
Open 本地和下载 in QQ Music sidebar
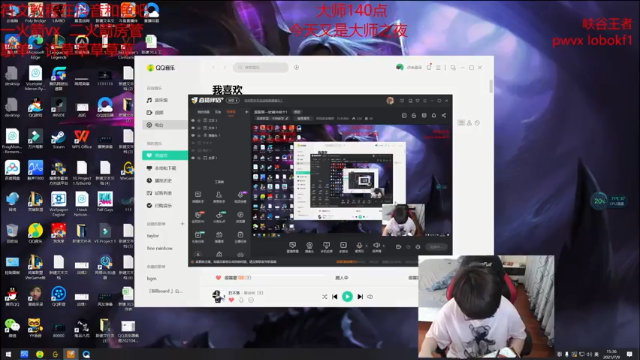(x=163, y=168)
